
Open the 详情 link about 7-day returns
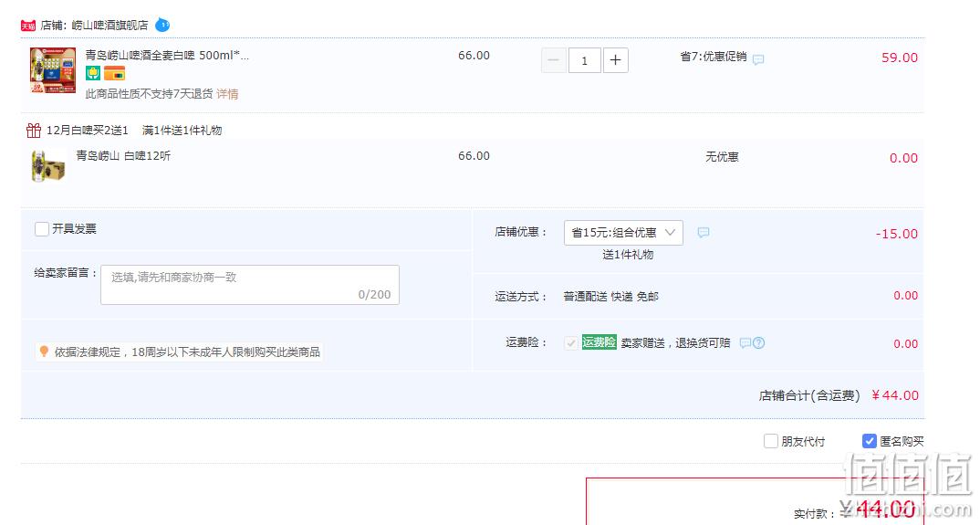point(227,94)
